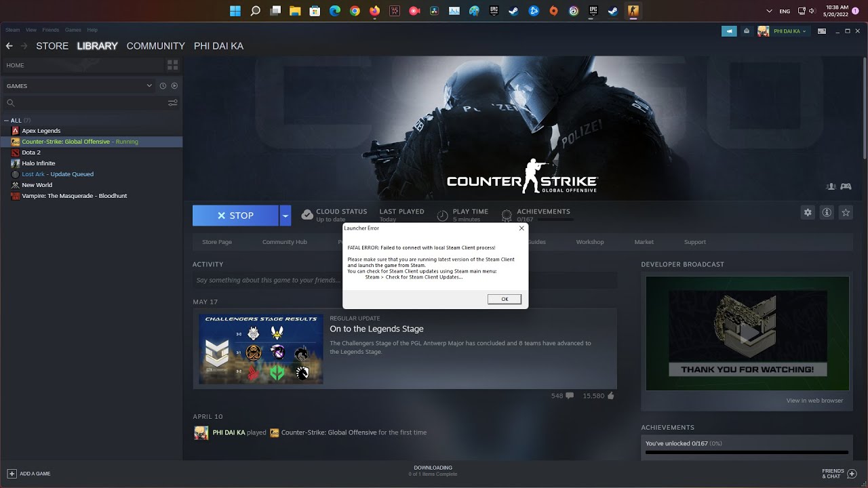The height and width of the screenshot is (488, 868).
Task: Open the Friends menu
Action: [51, 30]
